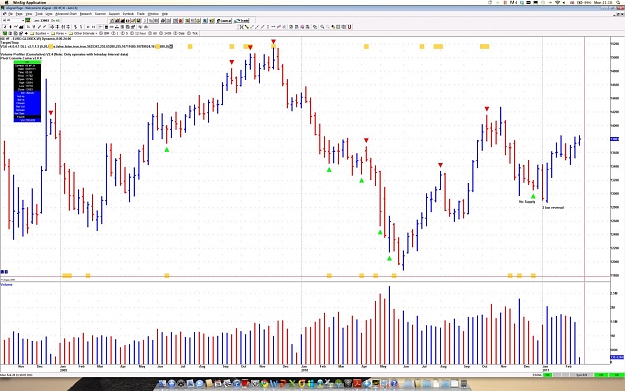Open the Apple menu
Viewport: 625px width, 391px height.
pyautogui.click(x=7, y=2)
